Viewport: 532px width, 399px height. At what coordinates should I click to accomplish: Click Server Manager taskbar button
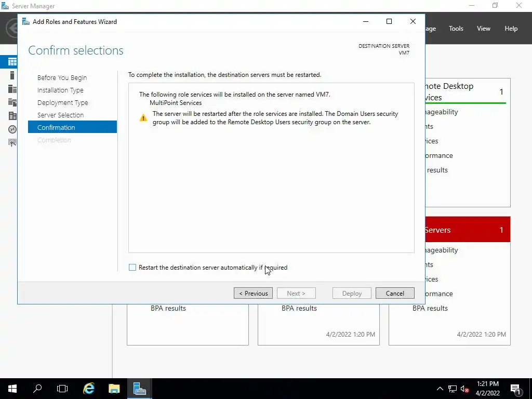[139, 389]
